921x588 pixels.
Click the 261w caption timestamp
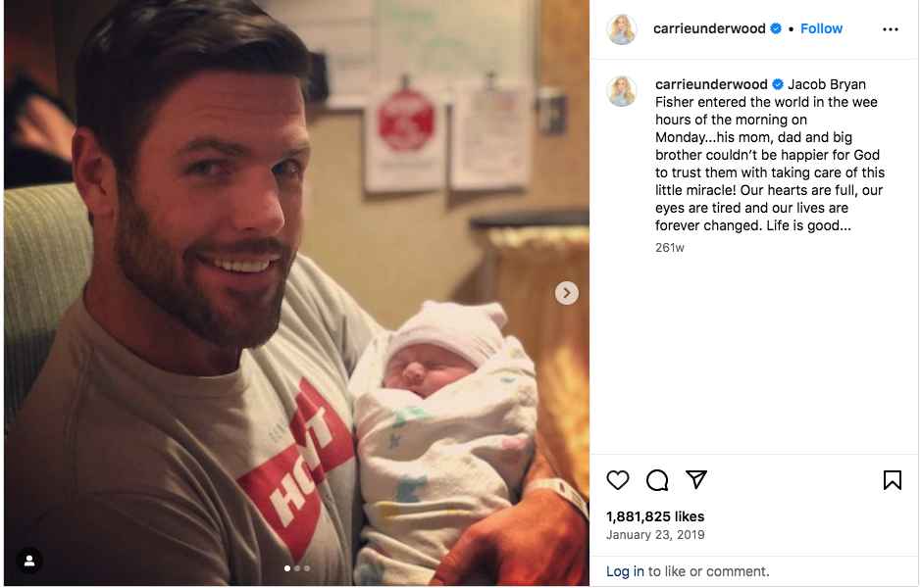click(670, 248)
